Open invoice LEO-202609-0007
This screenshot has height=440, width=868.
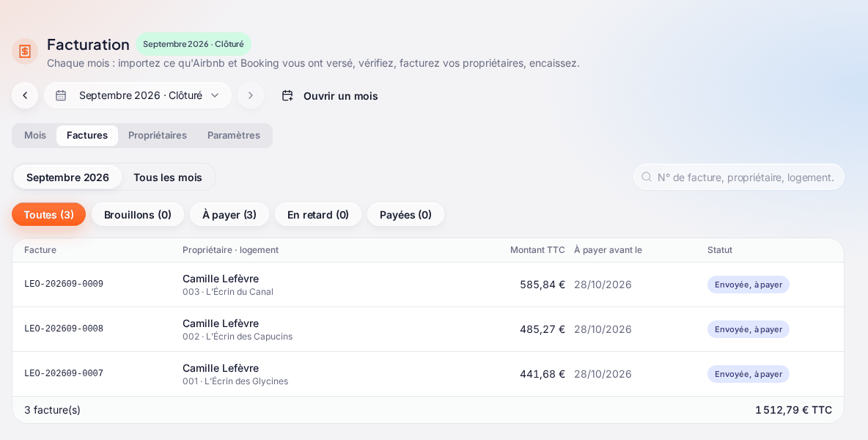point(64,374)
